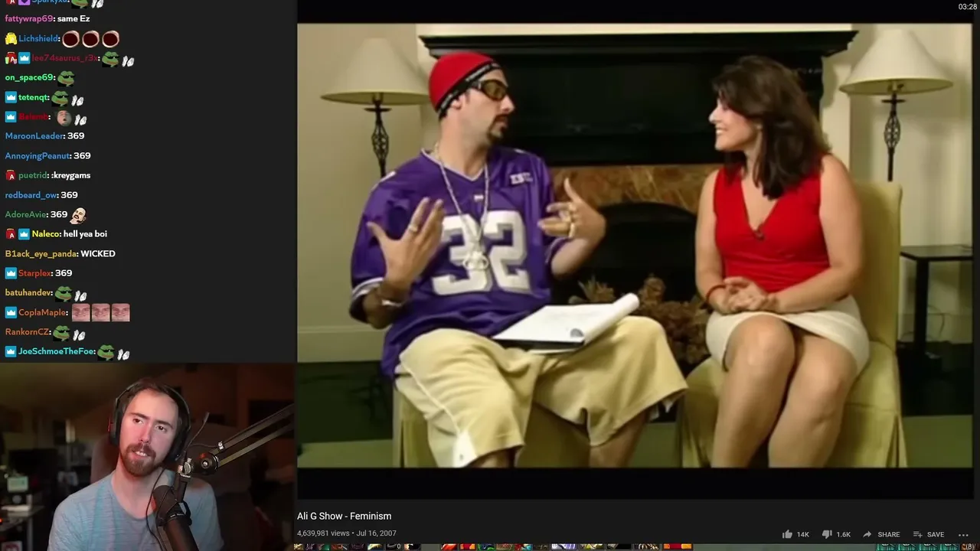This screenshot has height=551, width=980.
Task: Click the username AdoreAvie
Action: pyautogui.click(x=26, y=214)
